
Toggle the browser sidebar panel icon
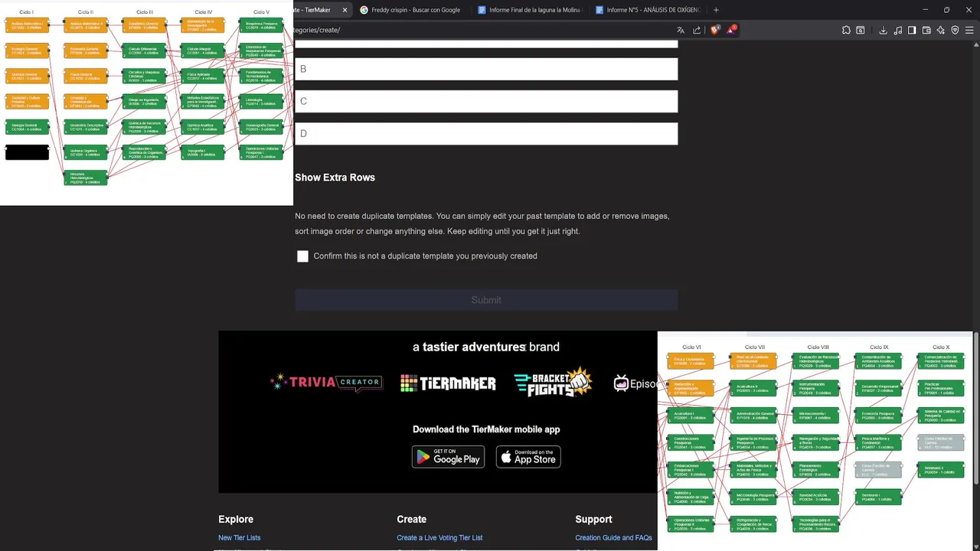point(912,30)
